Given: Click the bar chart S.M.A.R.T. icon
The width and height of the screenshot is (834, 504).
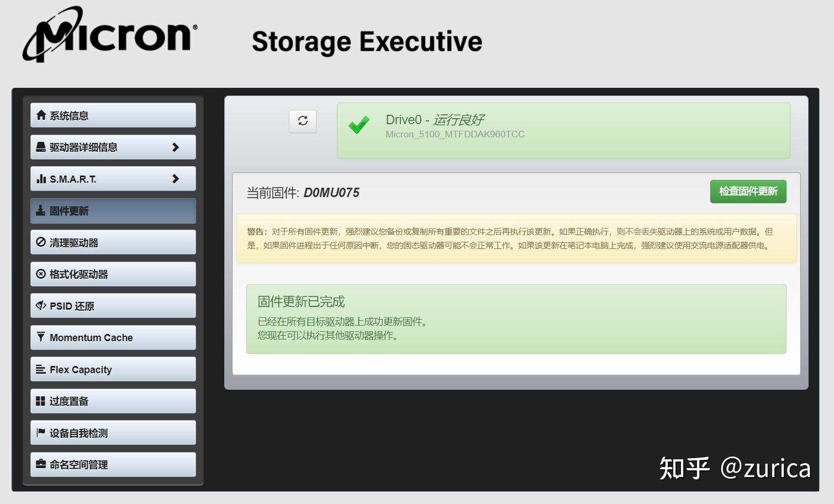Looking at the screenshot, I should pos(41,179).
